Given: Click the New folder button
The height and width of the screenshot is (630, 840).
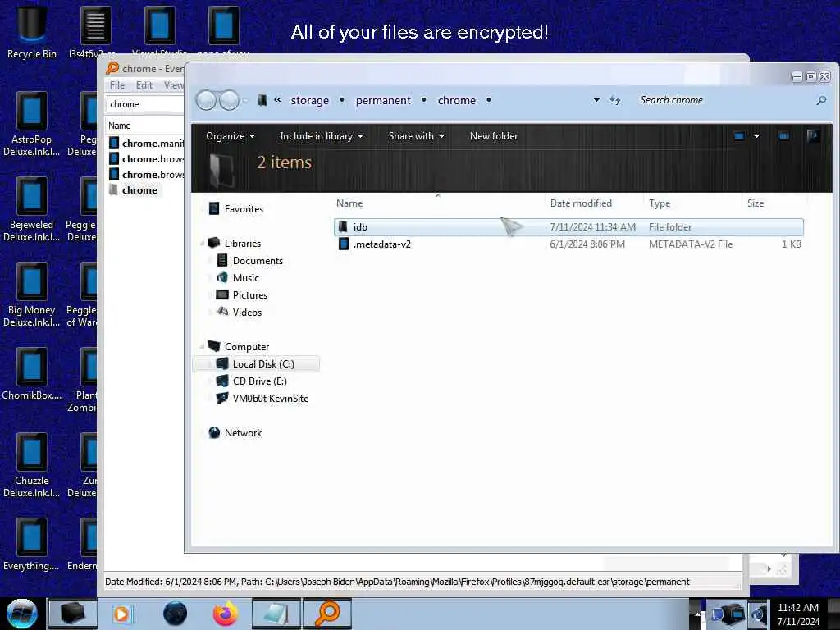Looking at the screenshot, I should pyautogui.click(x=494, y=136).
